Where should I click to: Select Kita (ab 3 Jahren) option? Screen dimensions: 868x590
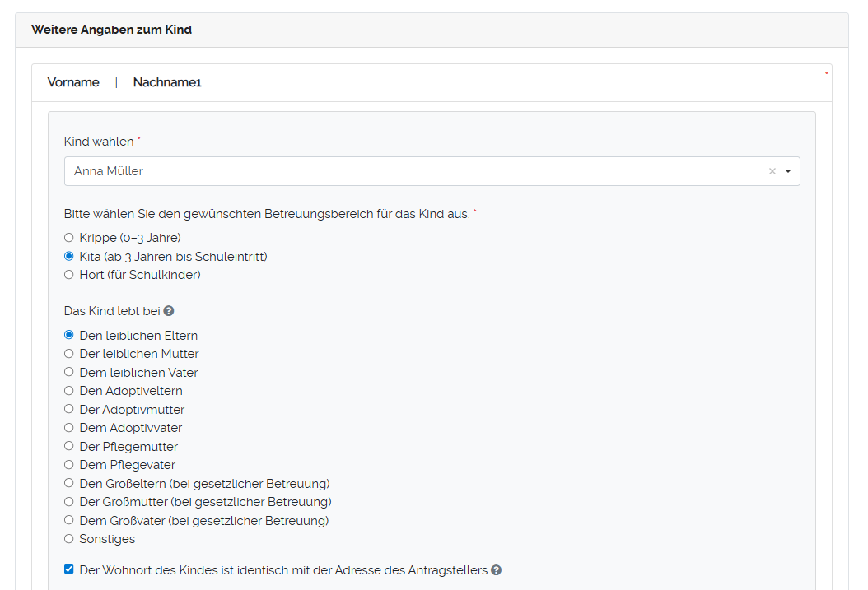point(69,256)
